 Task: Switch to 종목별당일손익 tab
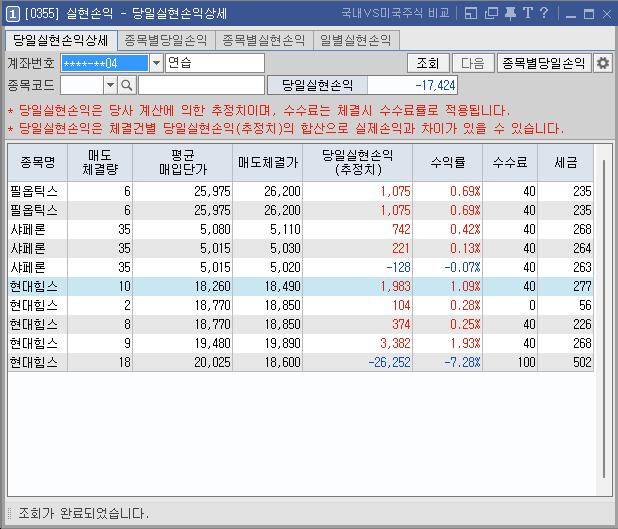166,40
